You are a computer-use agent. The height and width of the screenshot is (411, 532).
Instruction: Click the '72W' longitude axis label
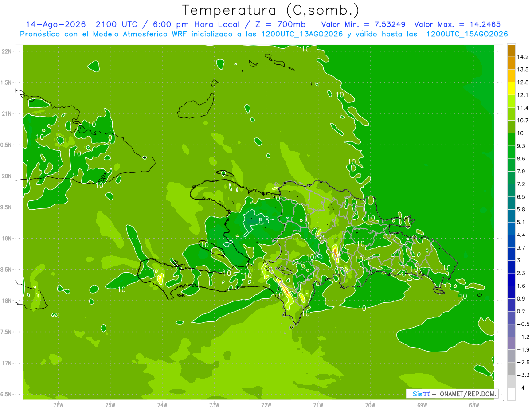coord(266,404)
